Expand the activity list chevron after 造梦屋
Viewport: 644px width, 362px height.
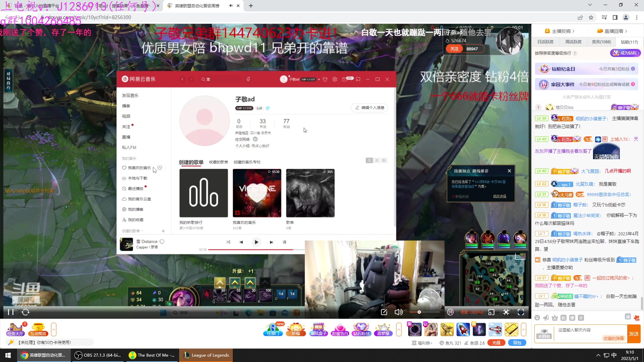coord(399,329)
